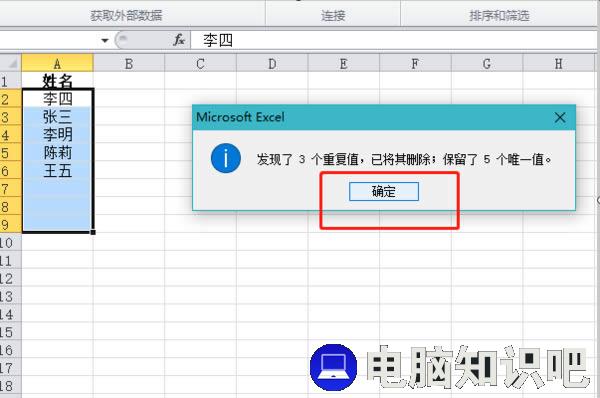Select column F header

415,63
